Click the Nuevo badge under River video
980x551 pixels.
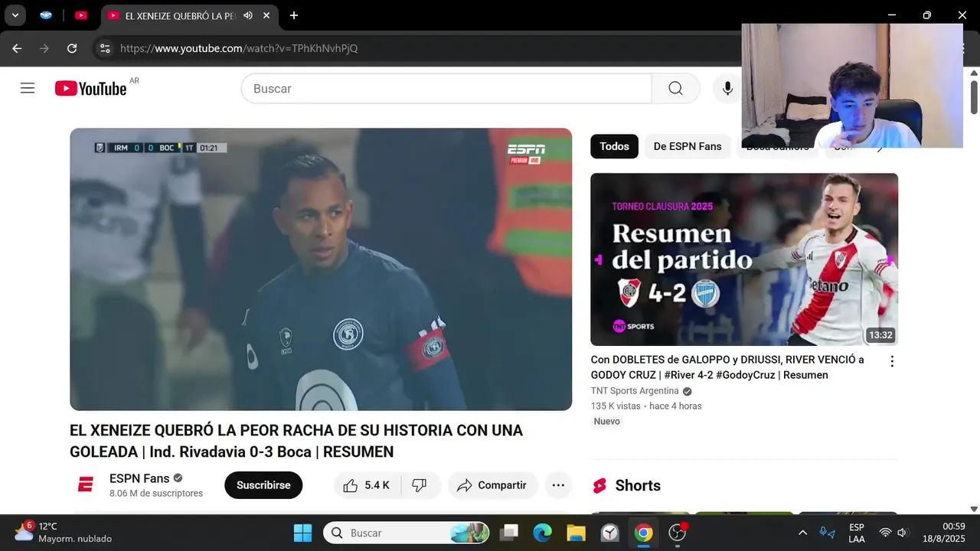(607, 422)
